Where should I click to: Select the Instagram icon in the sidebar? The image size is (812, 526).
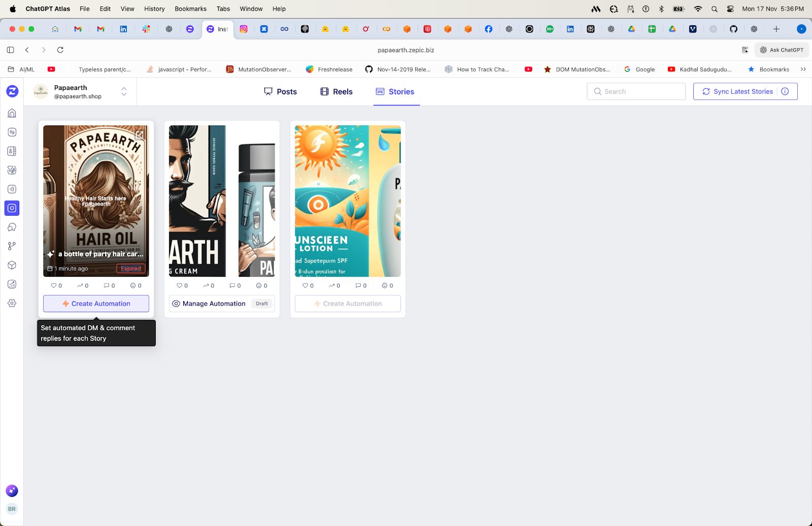pyautogui.click(x=12, y=208)
